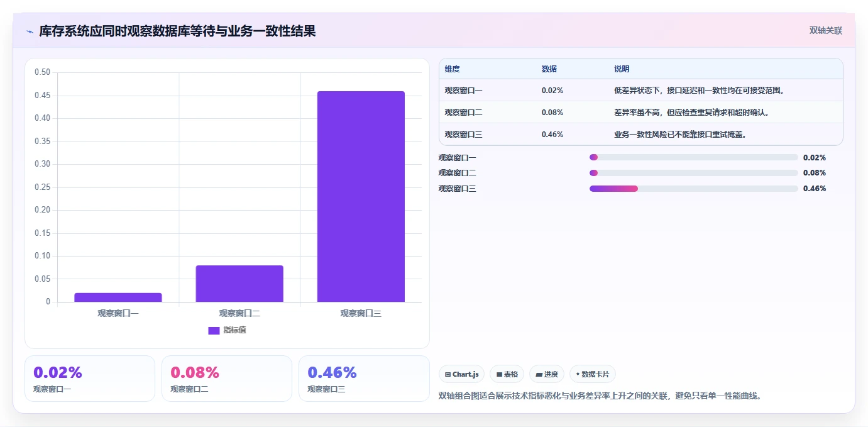
Task: Click progress value 0.46% at bar end
Action: pos(815,188)
